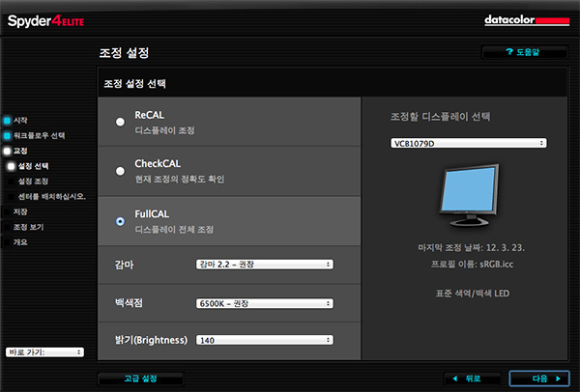
Task: Go to the 저장 step
Action: tap(20, 211)
